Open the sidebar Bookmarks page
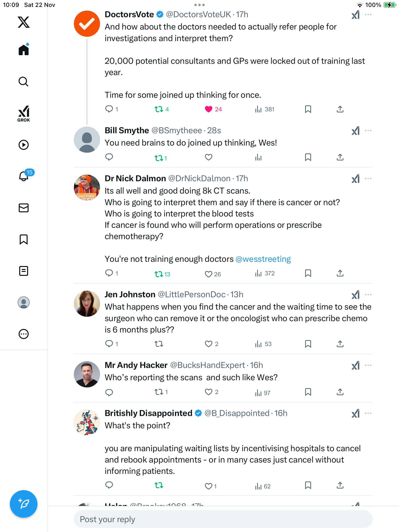This screenshot has width=399, height=532. (x=24, y=239)
